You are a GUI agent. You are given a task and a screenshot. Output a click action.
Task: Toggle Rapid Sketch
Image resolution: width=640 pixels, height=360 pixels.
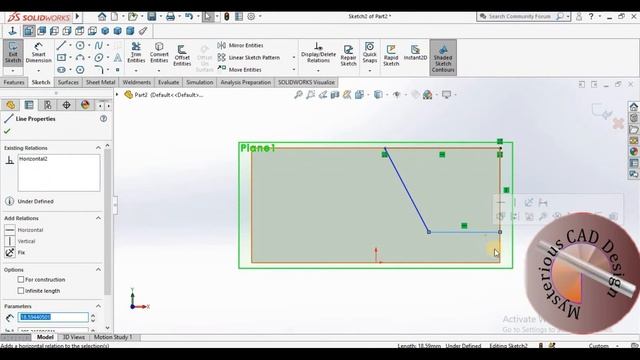391,55
